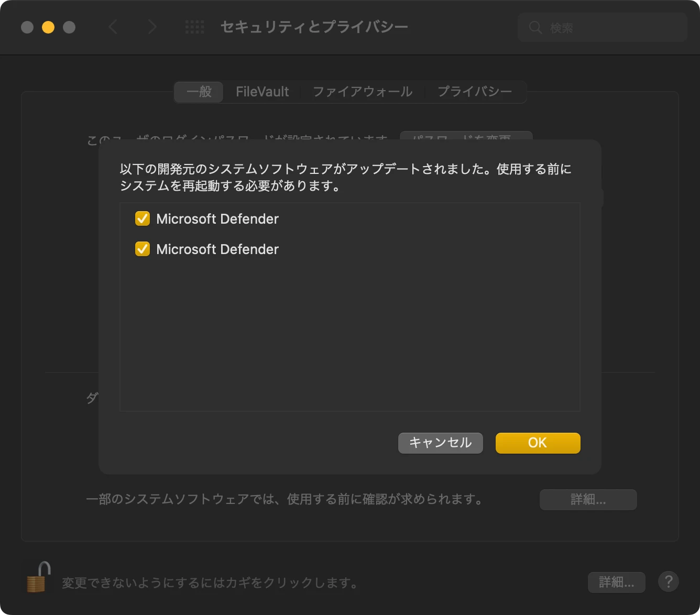Viewport: 700px width, 615px height.
Task: Open the FileVault tab
Action: (x=262, y=92)
